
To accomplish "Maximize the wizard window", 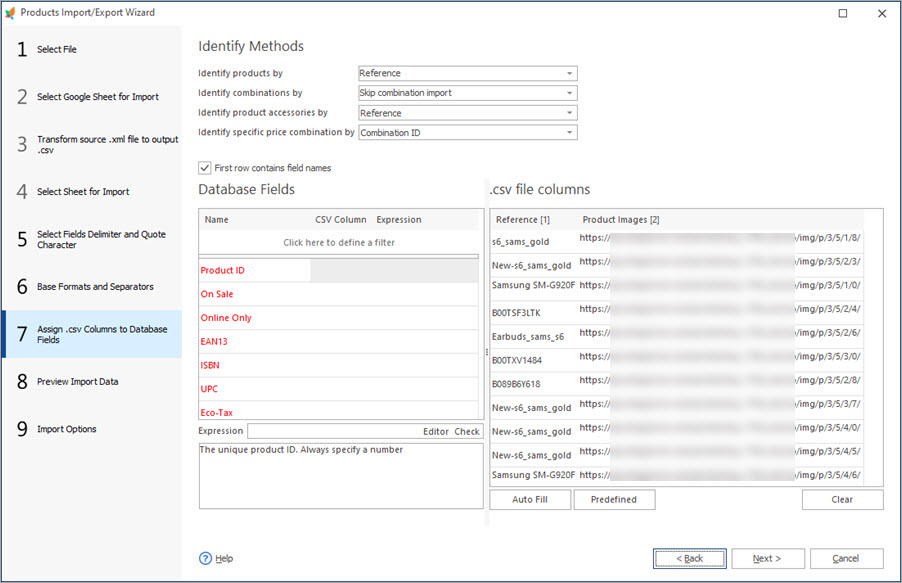I will (843, 13).
